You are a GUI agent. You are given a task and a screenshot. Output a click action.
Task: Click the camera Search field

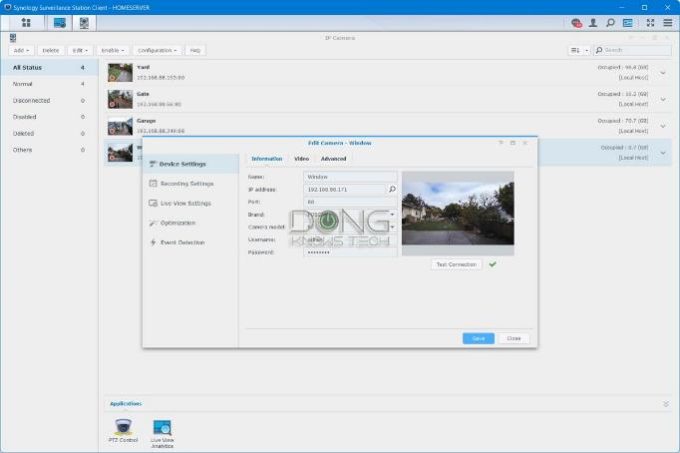point(632,50)
